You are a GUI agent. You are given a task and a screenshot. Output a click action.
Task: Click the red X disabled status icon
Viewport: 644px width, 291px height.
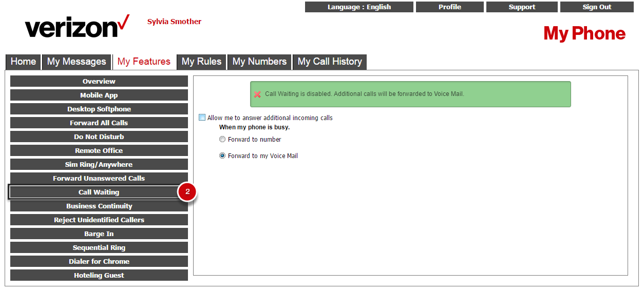point(258,94)
